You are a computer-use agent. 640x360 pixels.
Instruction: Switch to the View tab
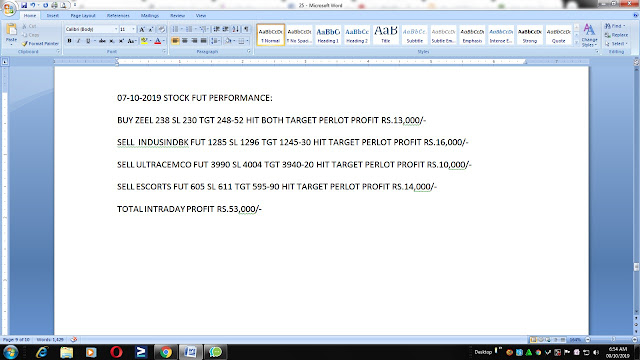pos(200,16)
